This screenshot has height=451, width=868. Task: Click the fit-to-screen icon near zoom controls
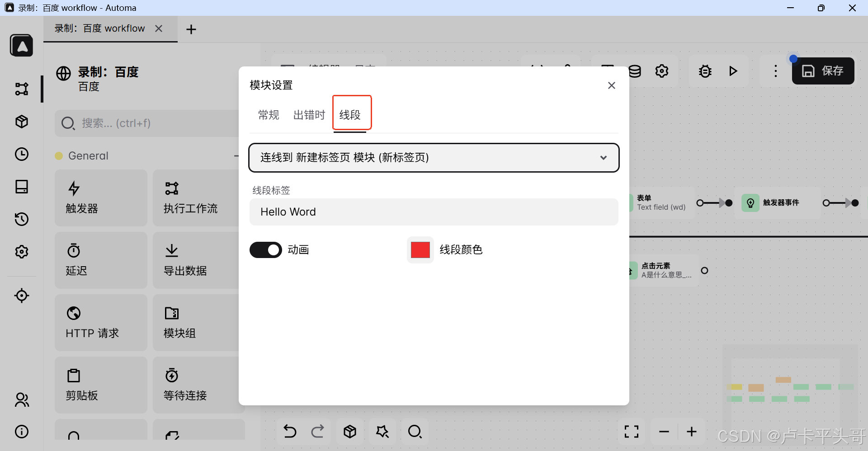click(632, 432)
